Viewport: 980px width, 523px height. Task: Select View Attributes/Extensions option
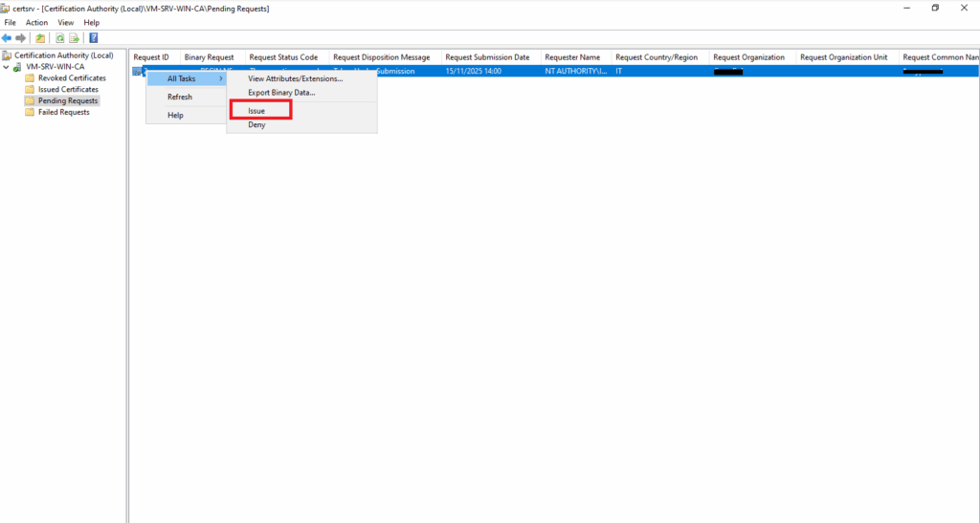[295, 78]
